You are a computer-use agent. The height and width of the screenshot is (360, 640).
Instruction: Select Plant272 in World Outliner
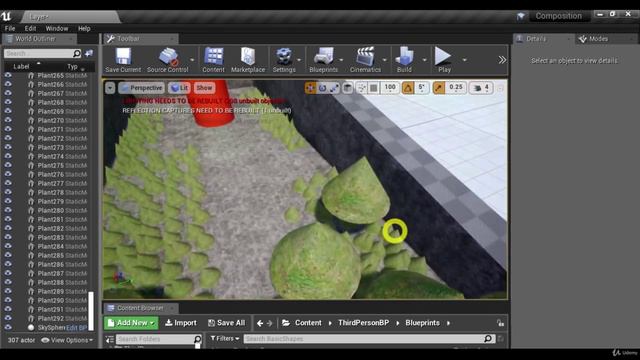point(51,138)
